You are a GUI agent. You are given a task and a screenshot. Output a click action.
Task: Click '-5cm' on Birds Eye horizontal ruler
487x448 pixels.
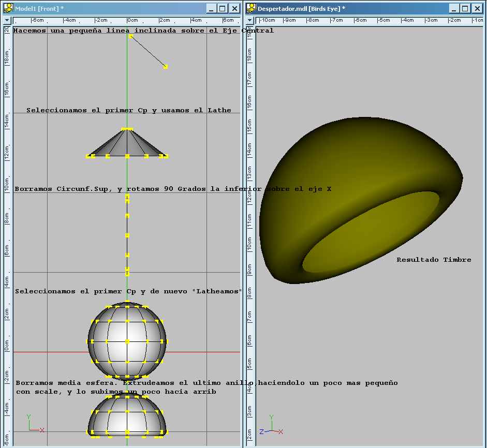[x=384, y=20]
